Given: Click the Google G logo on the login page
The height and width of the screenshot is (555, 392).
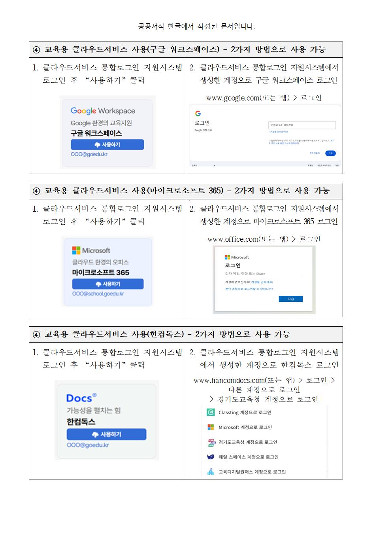Looking at the screenshot, I should (x=198, y=114).
